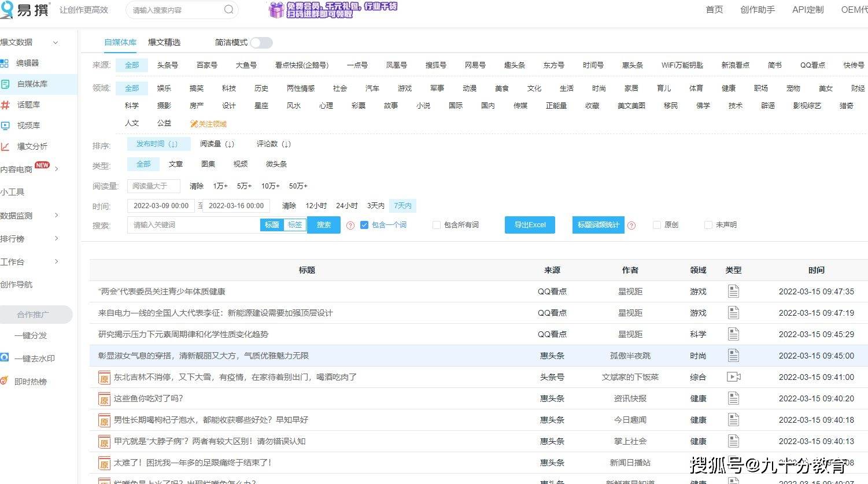
Task: Click the 导出Excel button
Action: click(529, 225)
